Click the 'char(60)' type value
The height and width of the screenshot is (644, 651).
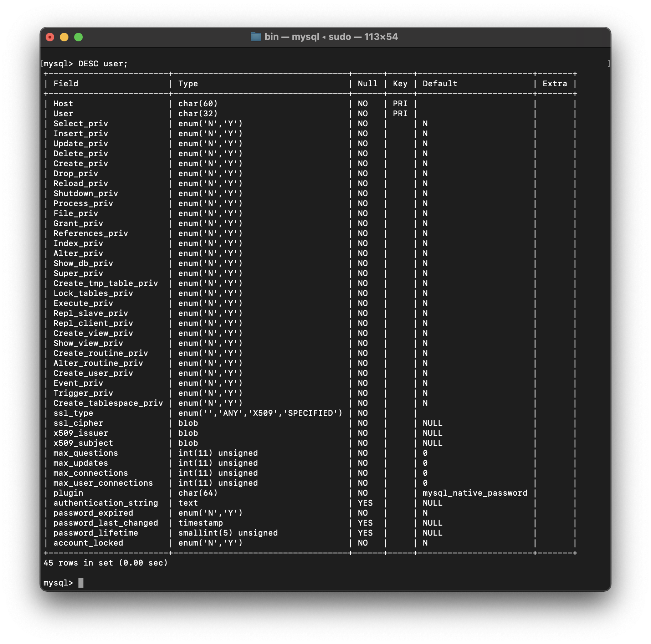point(198,104)
